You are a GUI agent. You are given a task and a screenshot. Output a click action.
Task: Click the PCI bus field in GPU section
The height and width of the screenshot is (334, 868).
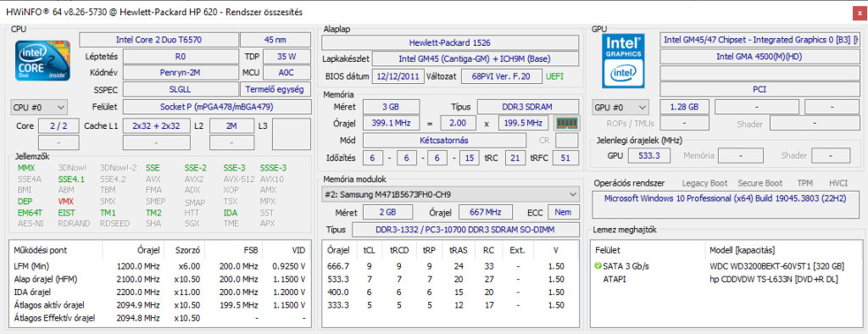[x=760, y=89]
